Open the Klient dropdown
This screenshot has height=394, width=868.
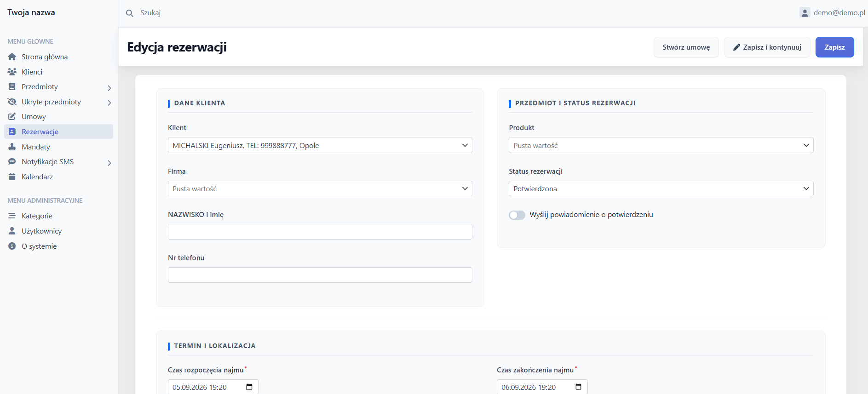click(320, 145)
